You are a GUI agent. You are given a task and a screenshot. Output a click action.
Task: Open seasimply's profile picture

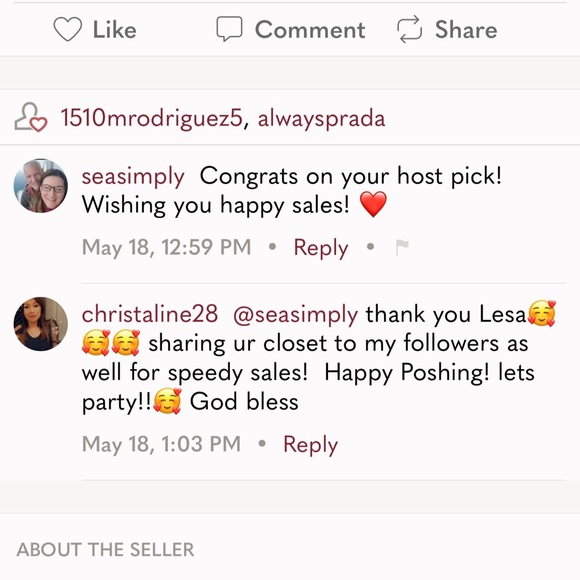tap(41, 186)
